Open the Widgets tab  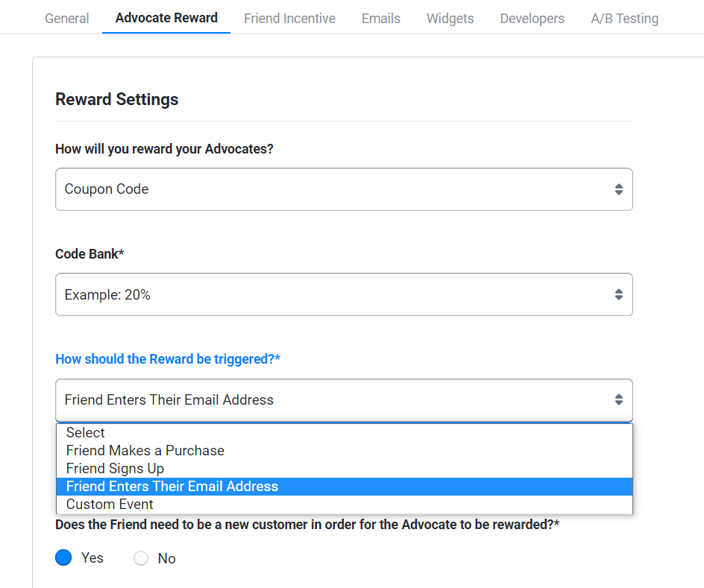tap(450, 19)
